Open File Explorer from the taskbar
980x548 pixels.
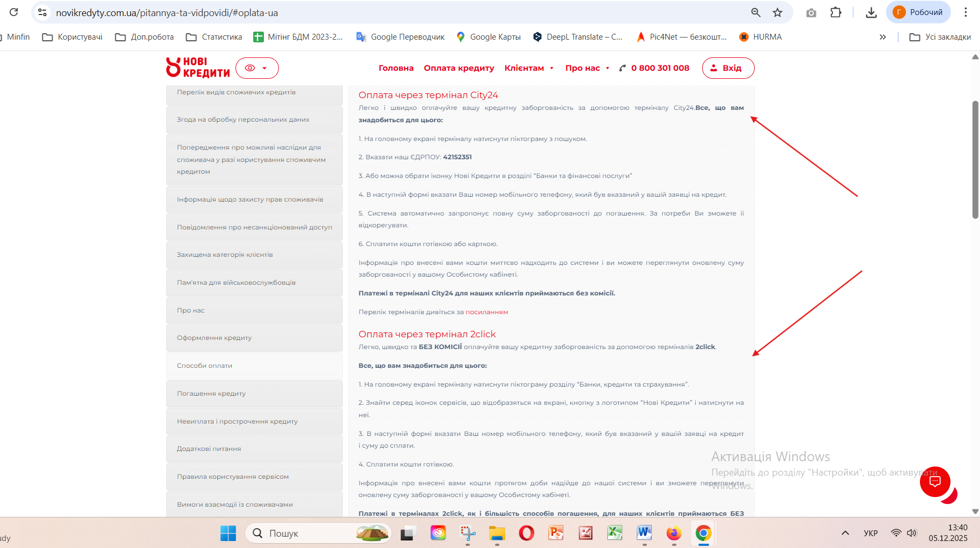[x=497, y=533]
